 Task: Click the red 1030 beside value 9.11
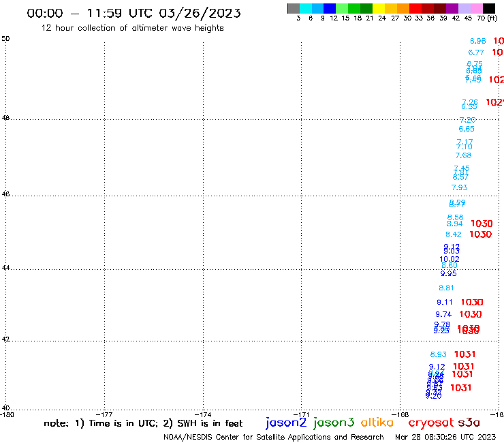coord(472,302)
